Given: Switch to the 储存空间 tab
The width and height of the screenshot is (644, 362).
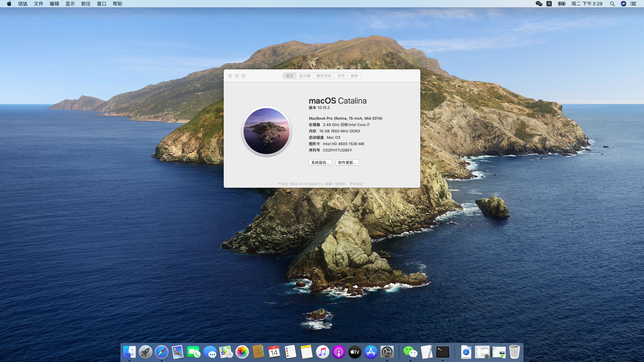Looking at the screenshot, I should (x=323, y=76).
